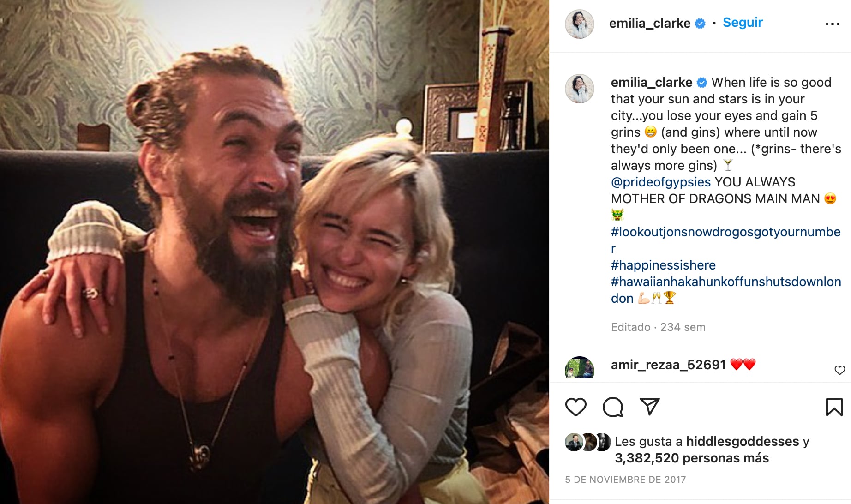851x504 pixels.
Task: Click the post photo
Action: point(275,252)
